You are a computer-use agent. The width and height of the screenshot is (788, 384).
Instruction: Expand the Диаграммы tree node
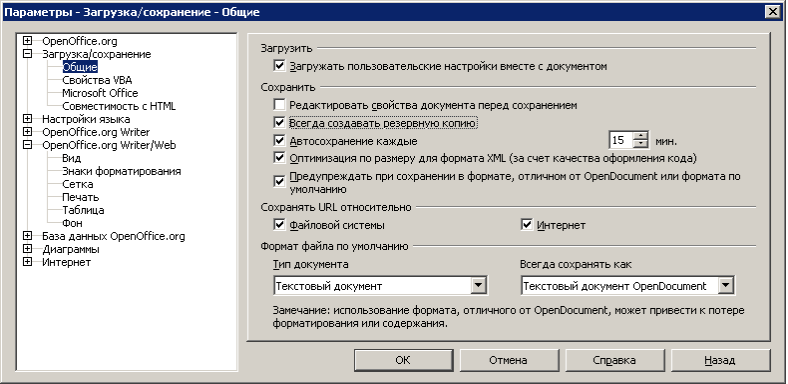pyautogui.click(x=27, y=249)
